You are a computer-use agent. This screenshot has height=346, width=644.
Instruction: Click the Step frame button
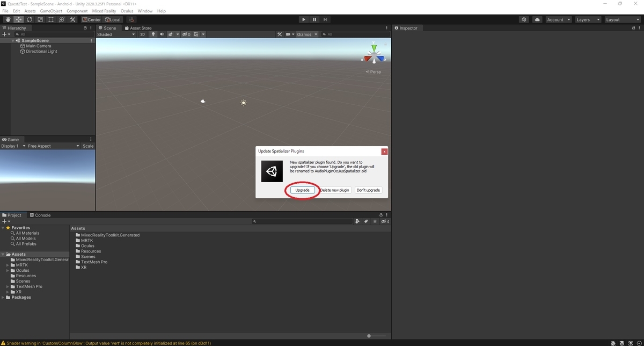click(325, 20)
